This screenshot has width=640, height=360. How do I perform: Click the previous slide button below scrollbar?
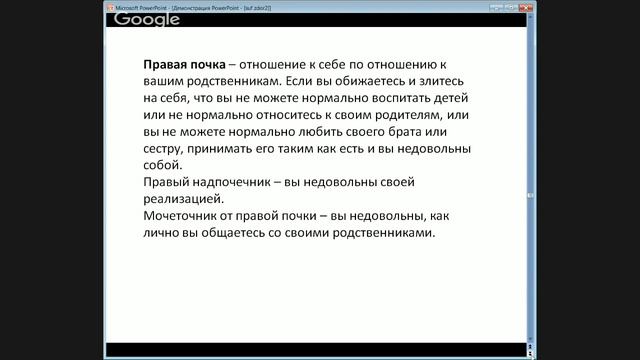(530, 347)
